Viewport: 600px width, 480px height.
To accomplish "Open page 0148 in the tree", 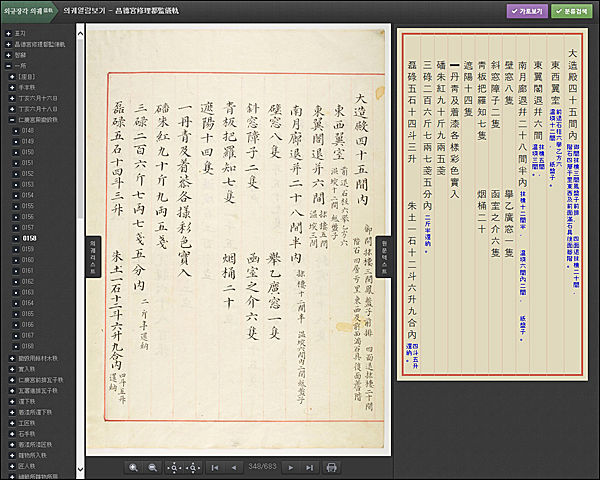I will (x=28, y=131).
